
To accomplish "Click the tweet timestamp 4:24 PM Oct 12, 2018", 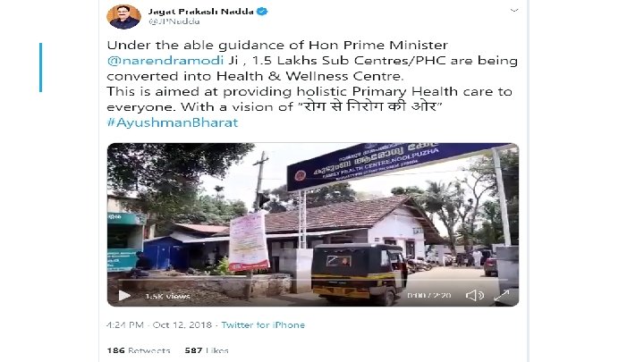I will click(x=159, y=324).
